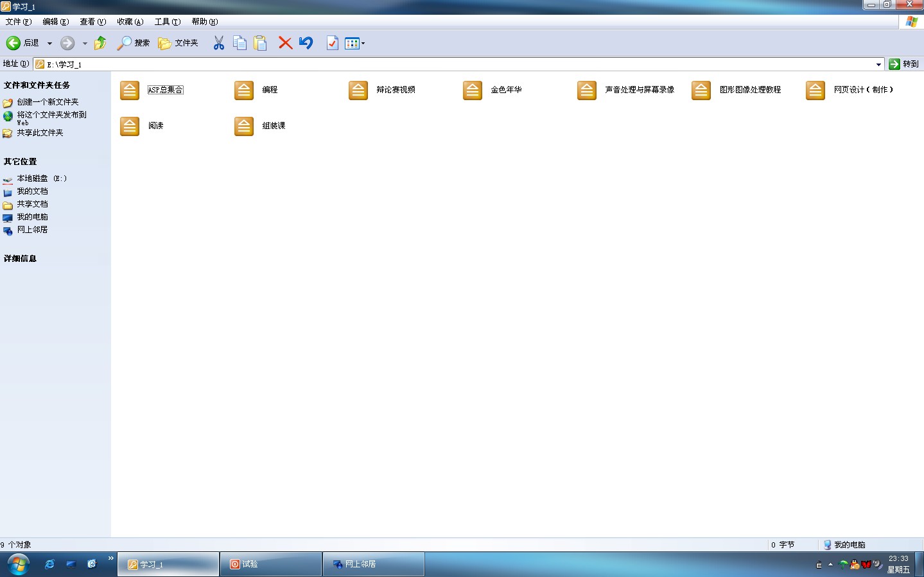924x577 pixels.
Task: Click 我的电脑 zone in status bar
Action: pos(844,545)
